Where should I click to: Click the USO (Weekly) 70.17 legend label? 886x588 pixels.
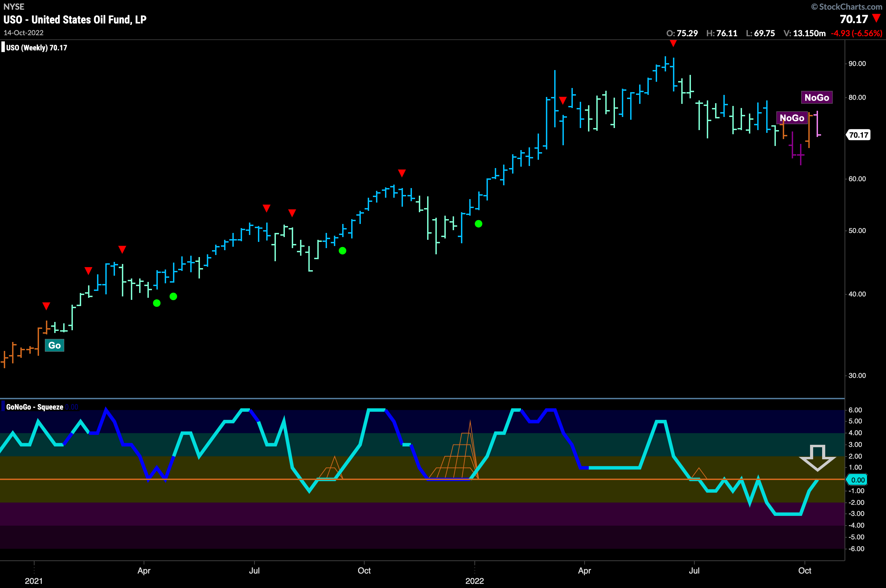36,48
